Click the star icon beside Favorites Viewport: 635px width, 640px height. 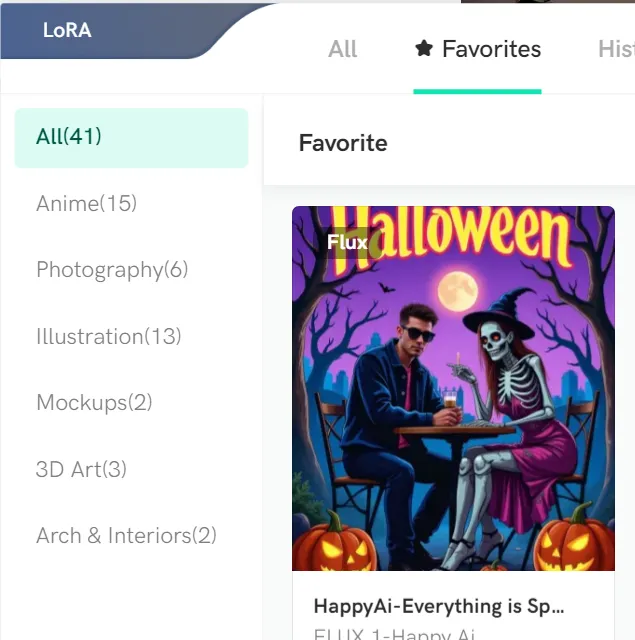pyautogui.click(x=424, y=49)
